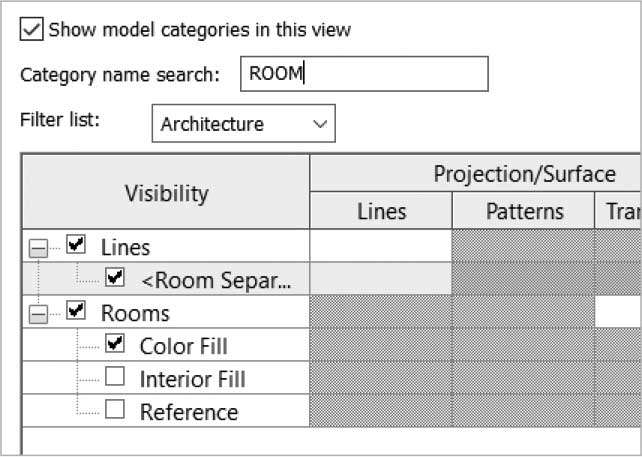Click the Category name search field
The width and height of the screenshot is (642, 457).
click(x=364, y=74)
